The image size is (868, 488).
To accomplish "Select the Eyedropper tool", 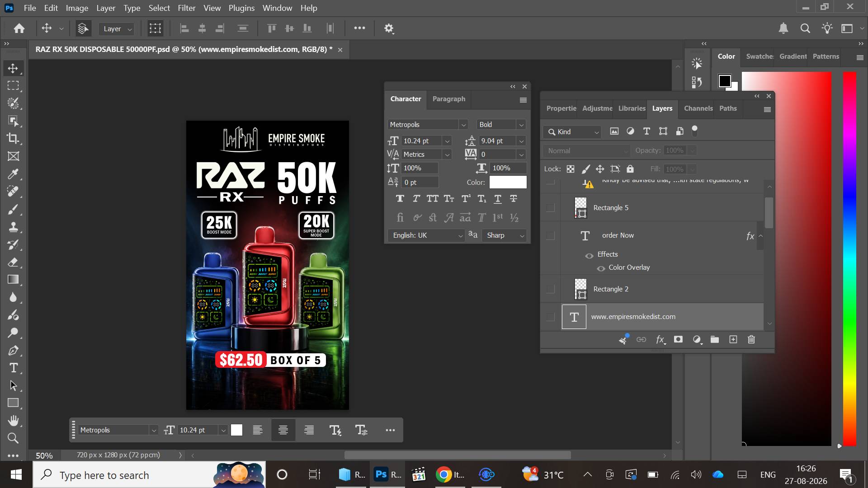I will pyautogui.click(x=13, y=174).
